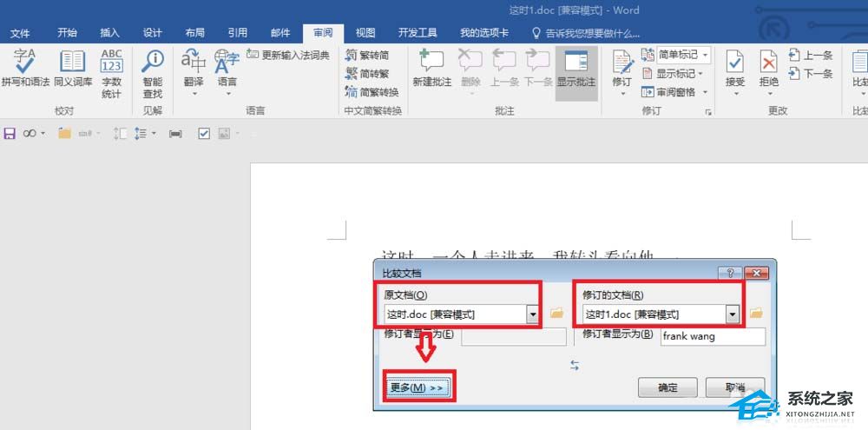Open 简繁转换 conversion options

[x=372, y=91]
